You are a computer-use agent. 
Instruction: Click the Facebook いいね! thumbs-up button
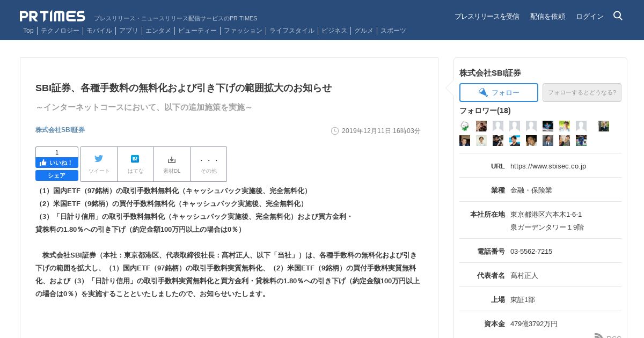click(57, 163)
